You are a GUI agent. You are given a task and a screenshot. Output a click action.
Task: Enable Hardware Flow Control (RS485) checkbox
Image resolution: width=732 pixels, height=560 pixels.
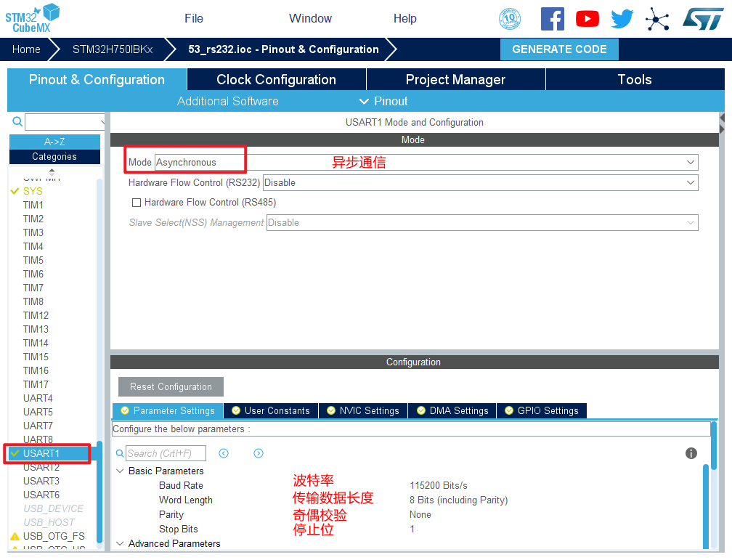click(x=137, y=203)
